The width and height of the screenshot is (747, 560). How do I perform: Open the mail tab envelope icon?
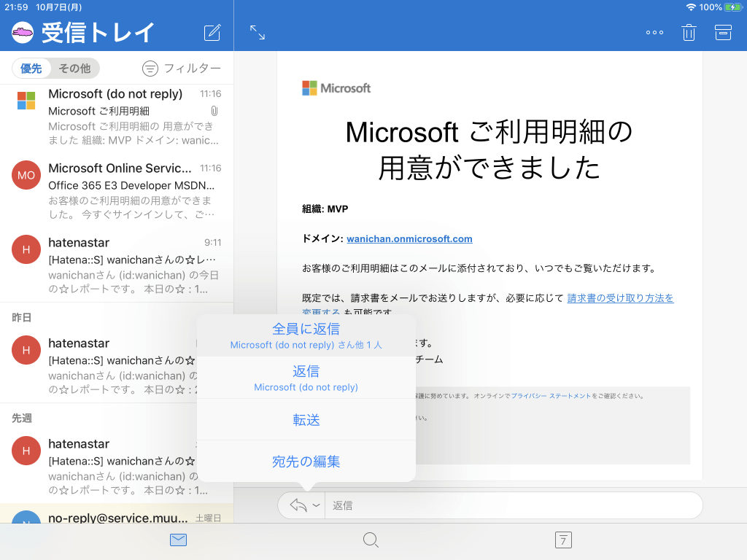pos(178,540)
